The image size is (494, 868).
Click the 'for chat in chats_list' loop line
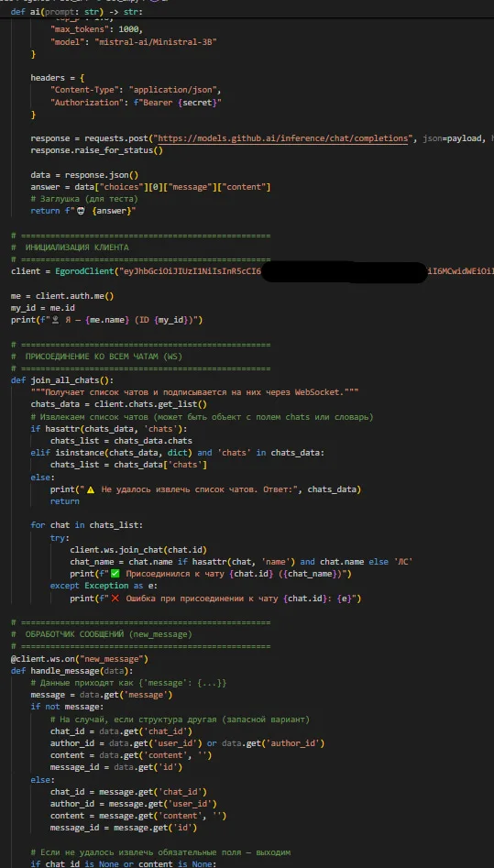click(x=87, y=525)
